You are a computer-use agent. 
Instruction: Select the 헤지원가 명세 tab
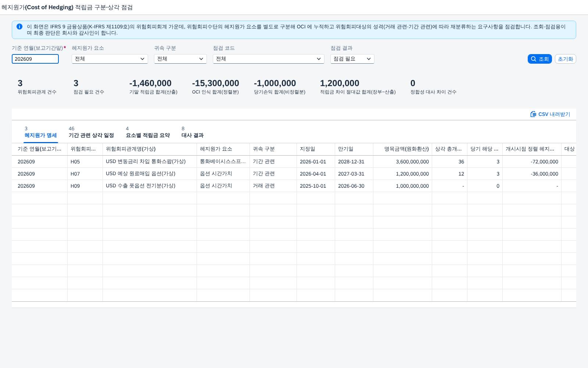coord(40,132)
